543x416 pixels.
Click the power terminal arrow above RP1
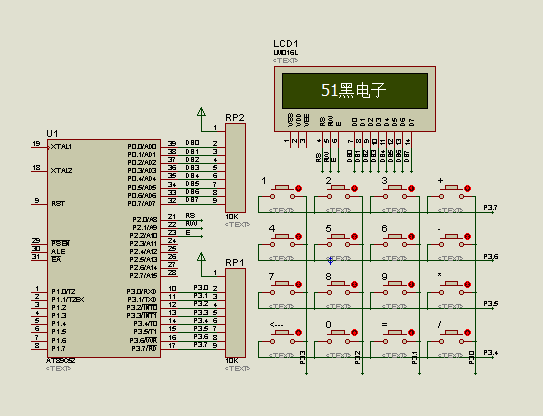point(201,257)
